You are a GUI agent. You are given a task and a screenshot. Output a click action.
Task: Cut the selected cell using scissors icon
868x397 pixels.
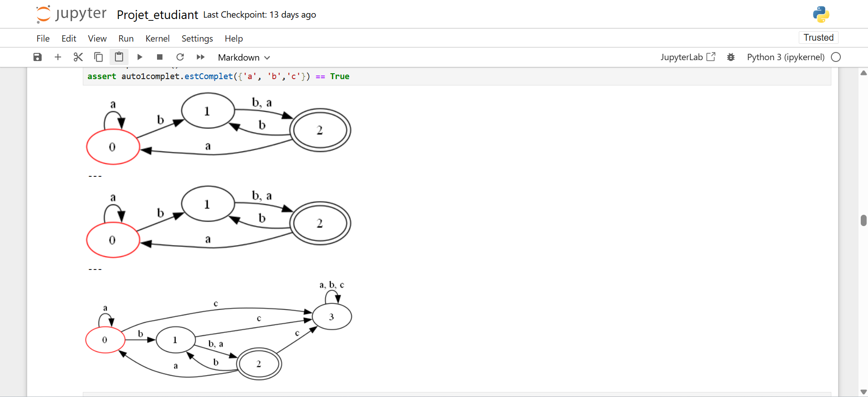point(78,57)
